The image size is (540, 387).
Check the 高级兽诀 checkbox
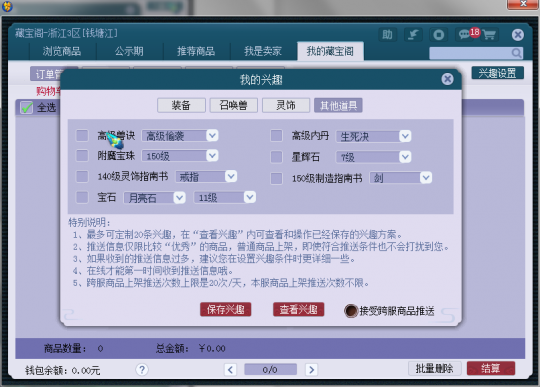point(82,135)
